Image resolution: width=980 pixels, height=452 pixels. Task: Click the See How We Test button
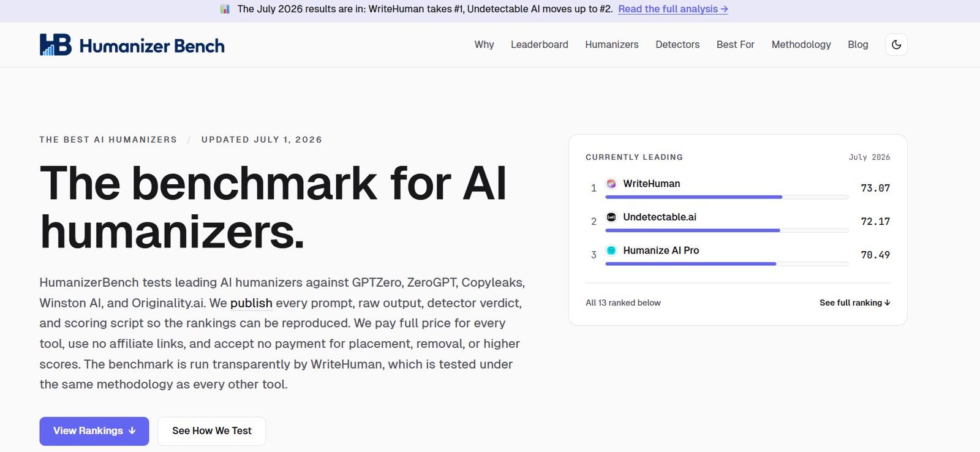coord(212,431)
